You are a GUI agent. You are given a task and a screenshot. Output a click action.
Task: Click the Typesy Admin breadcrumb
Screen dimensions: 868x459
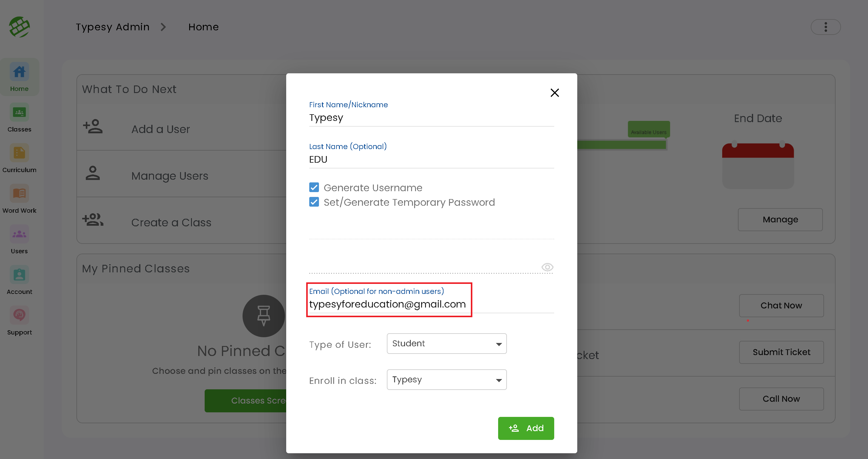tap(112, 27)
